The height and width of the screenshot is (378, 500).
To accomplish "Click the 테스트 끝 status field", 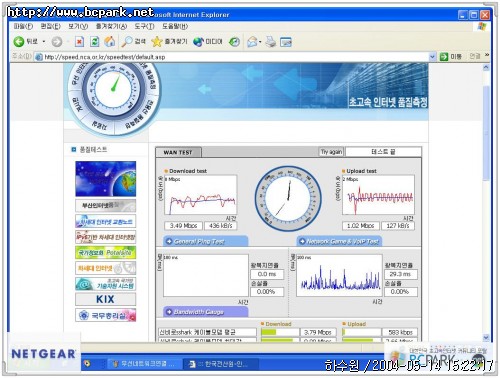I will point(383,152).
